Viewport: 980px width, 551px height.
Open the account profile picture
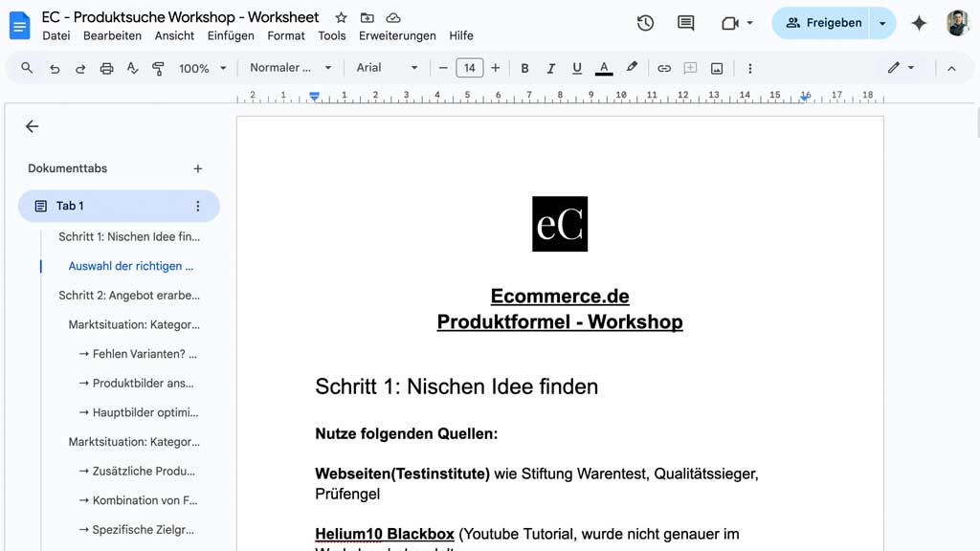click(957, 23)
